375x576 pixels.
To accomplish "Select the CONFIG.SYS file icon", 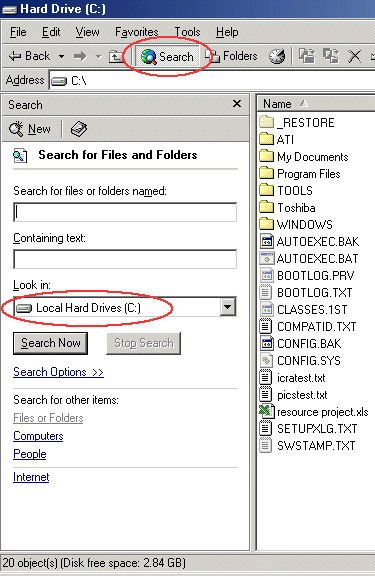I will pos(266,360).
